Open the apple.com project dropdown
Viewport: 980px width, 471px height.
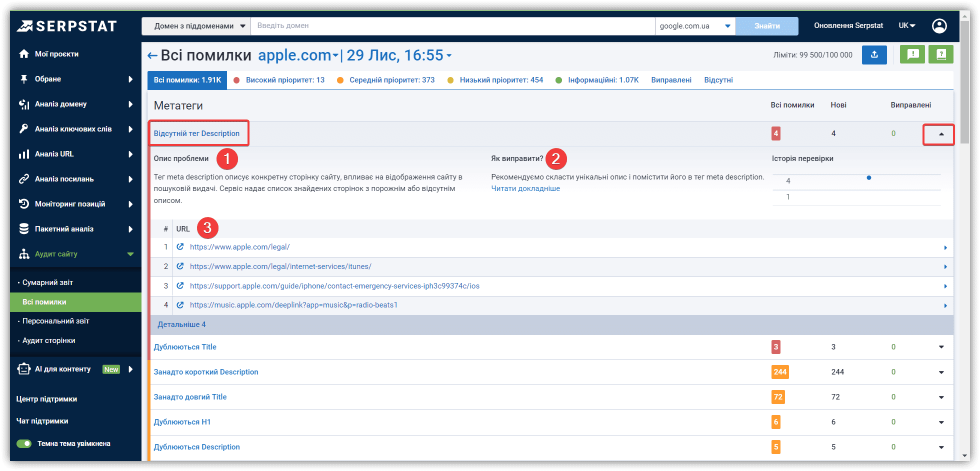tap(298, 55)
